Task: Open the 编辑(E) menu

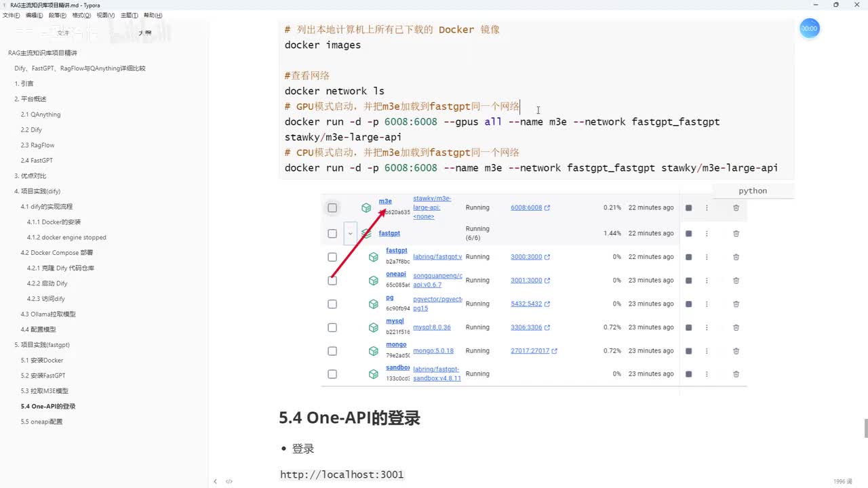Action: pos(34,15)
